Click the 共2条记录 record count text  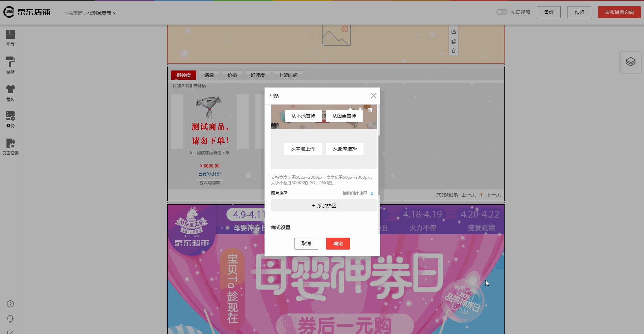tap(447, 195)
